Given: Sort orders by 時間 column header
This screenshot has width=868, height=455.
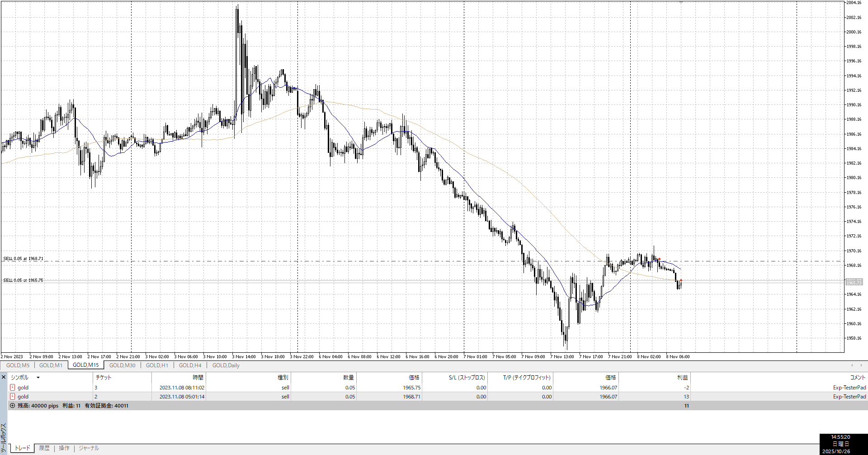Looking at the screenshot, I should click(198, 378).
